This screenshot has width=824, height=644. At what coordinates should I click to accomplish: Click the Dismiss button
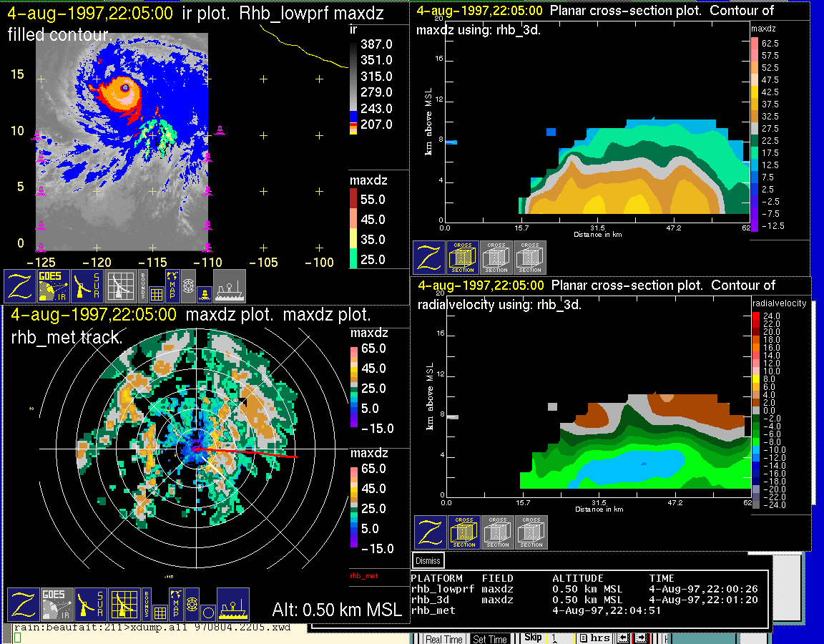tap(428, 560)
